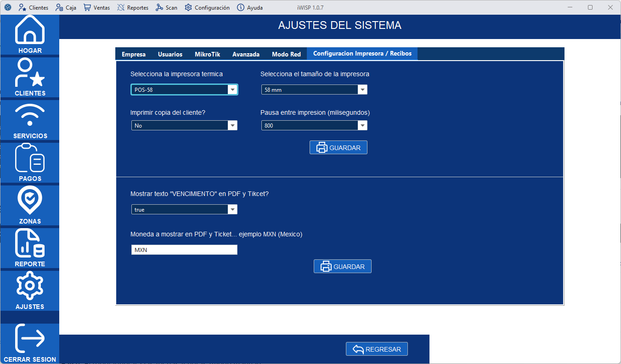Open the Scan tool in top toolbar
621x364 pixels.
(x=166, y=7)
